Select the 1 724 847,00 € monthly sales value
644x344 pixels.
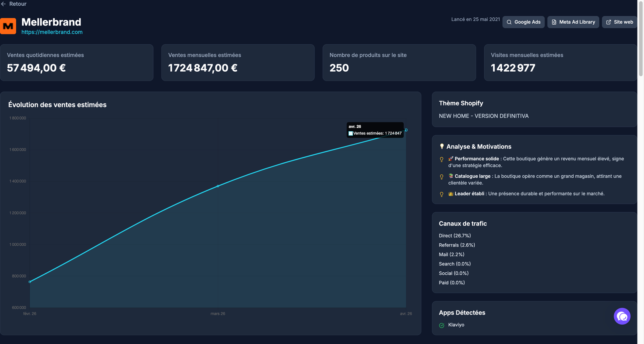203,68
